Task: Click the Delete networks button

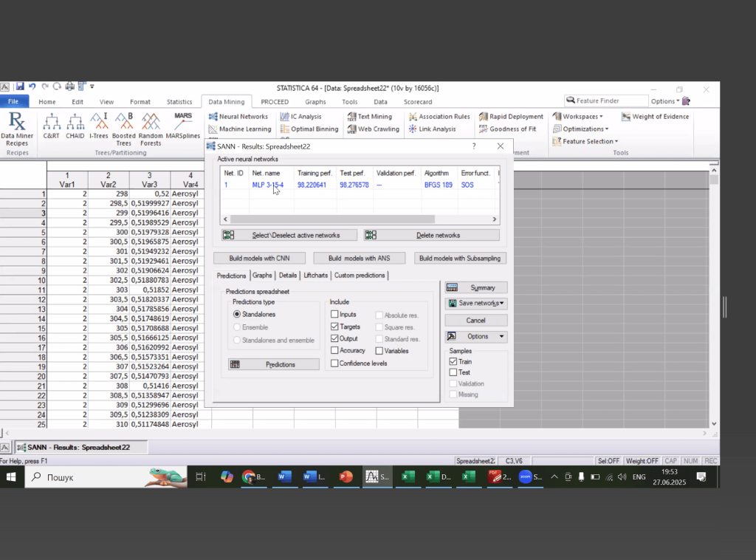Action: (431, 236)
